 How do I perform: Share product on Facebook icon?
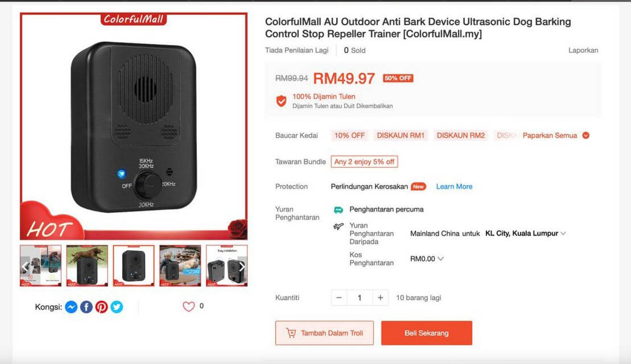(x=86, y=307)
